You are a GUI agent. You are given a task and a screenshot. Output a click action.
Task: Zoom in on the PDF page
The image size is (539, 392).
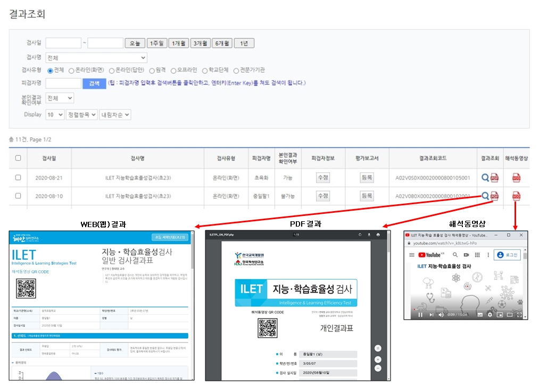378,359
